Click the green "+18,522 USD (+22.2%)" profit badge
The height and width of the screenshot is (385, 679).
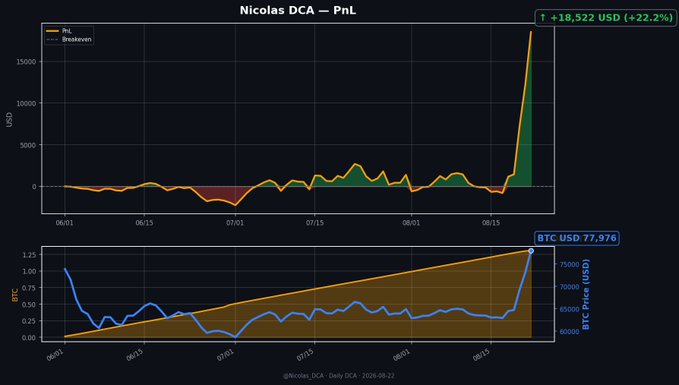pos(605,18)
